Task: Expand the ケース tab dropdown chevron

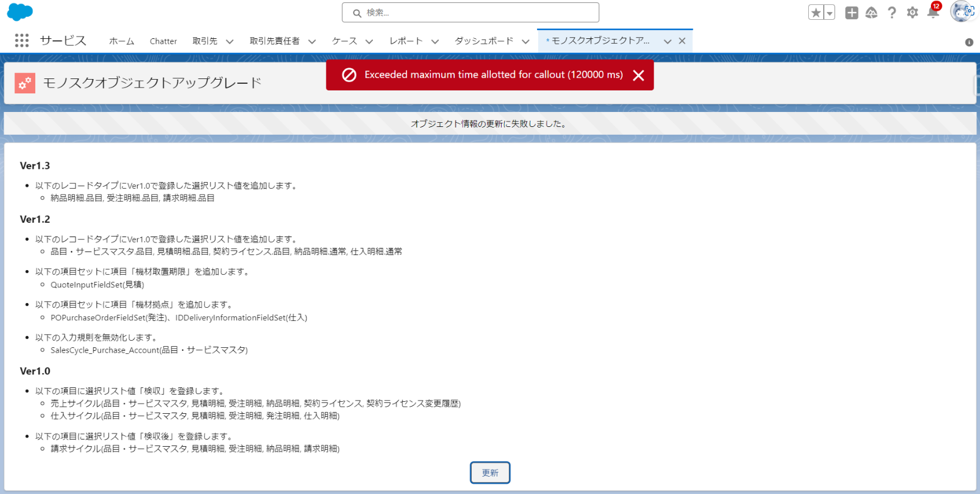Action: pyautogui.click(x=369, y=41)
